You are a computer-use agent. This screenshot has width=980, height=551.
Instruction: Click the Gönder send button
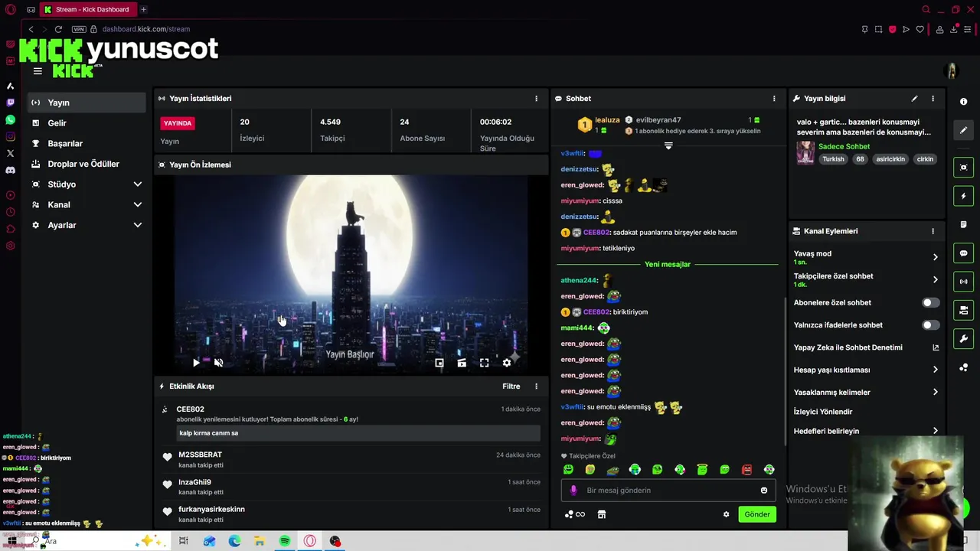(x=757, y=514)
